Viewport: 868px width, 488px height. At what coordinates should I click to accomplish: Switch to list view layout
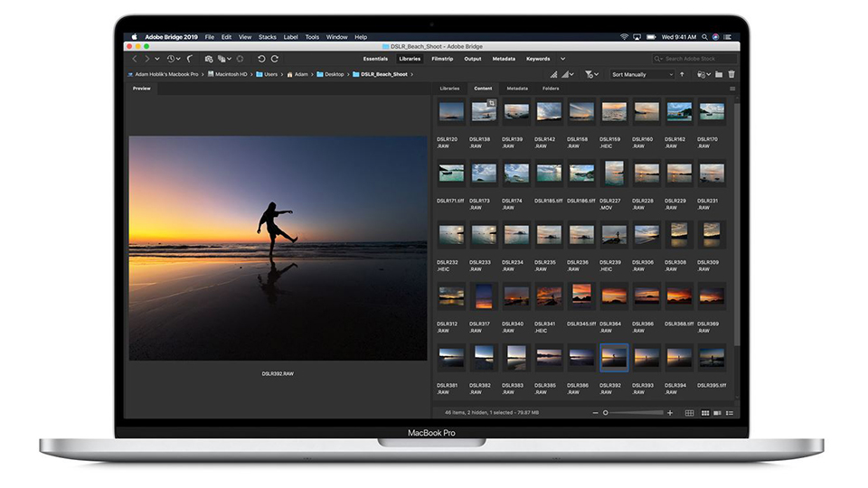(x=730, y=413)
